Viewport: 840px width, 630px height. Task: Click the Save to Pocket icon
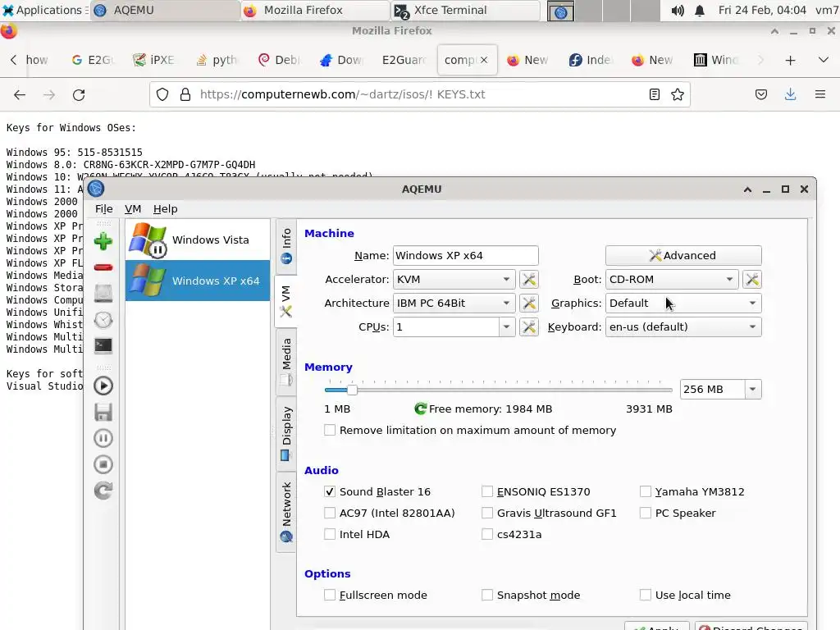point(760,95)
